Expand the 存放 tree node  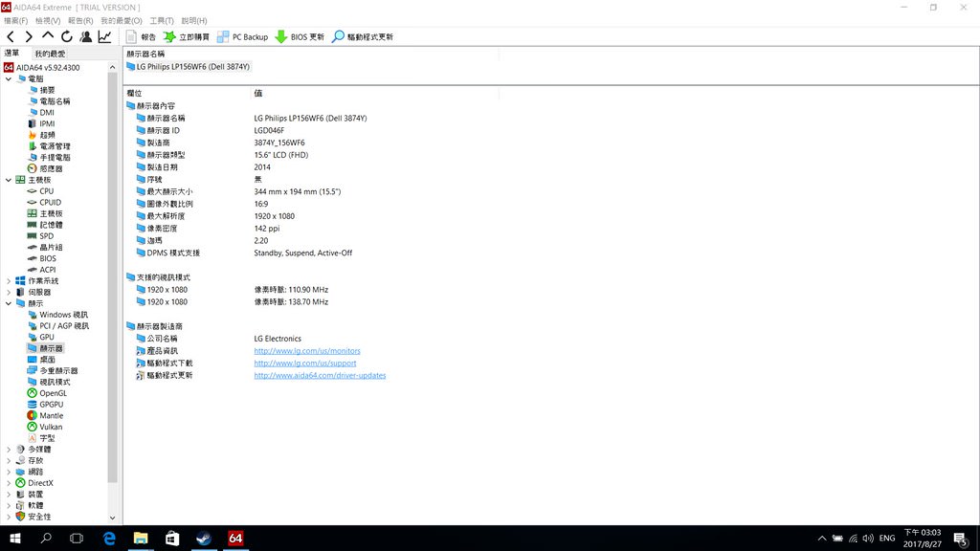coord(9,460)
